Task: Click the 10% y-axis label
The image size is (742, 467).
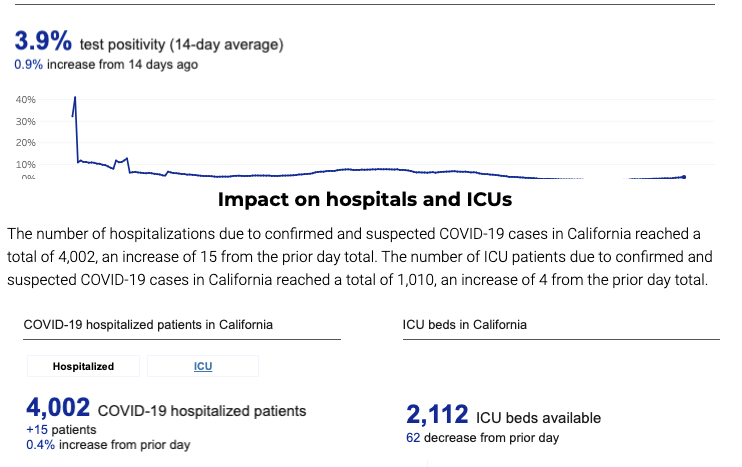Action: [x=26, y=165]
